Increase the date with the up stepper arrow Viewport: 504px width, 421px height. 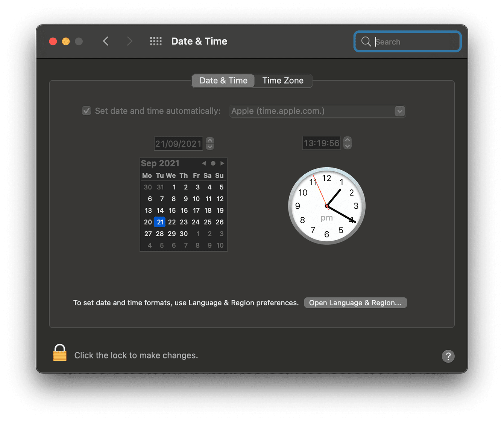tap(210, 140)
